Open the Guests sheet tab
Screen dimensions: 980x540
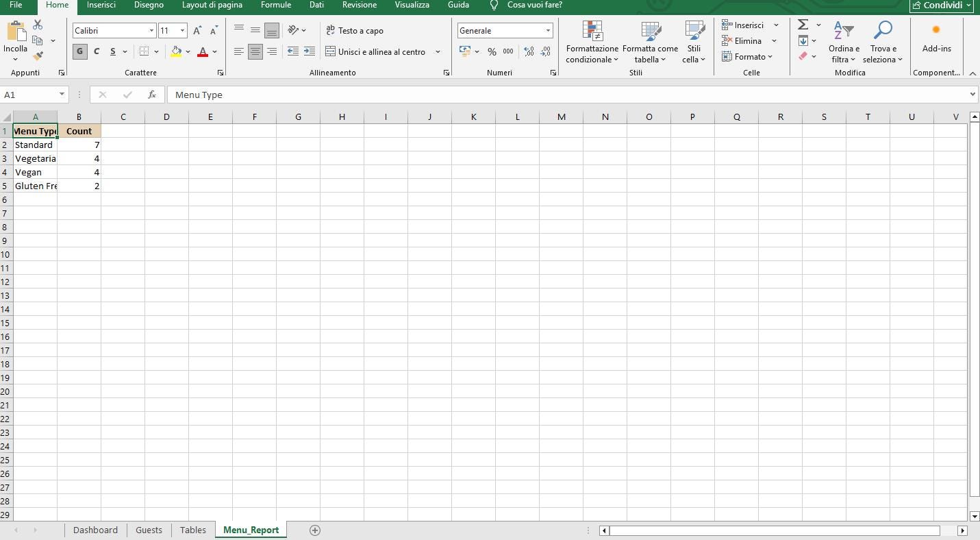(149, 530)
